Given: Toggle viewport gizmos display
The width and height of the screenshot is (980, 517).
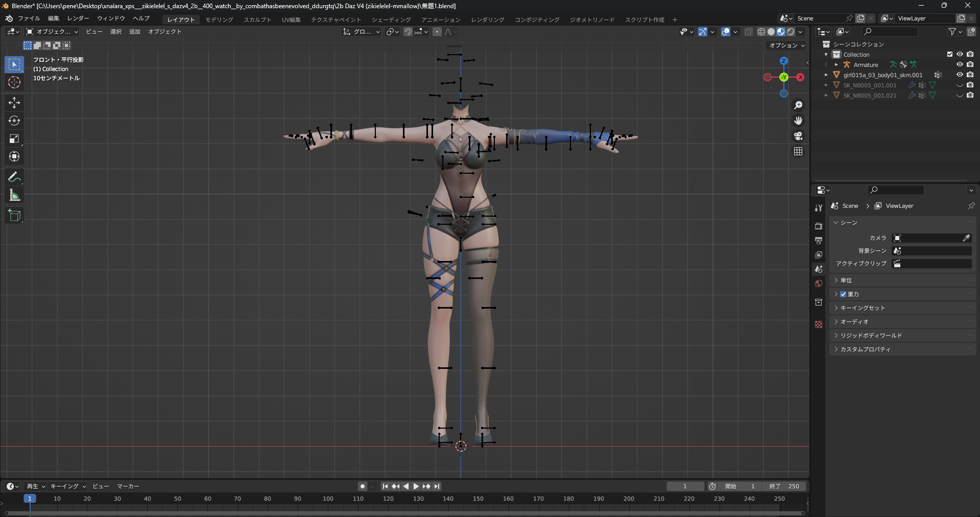Looking at the screenshot, I should coord(703,32).
